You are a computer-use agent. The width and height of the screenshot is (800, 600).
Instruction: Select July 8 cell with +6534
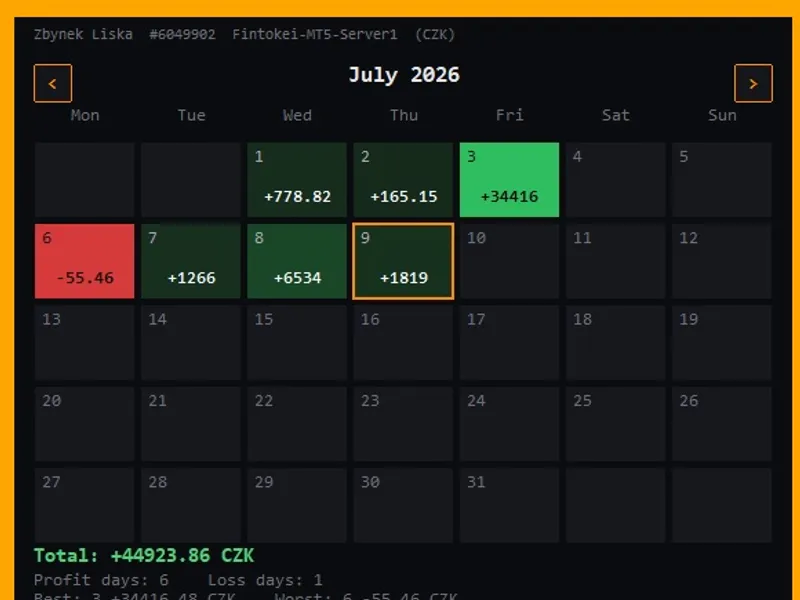click(297, 261)
